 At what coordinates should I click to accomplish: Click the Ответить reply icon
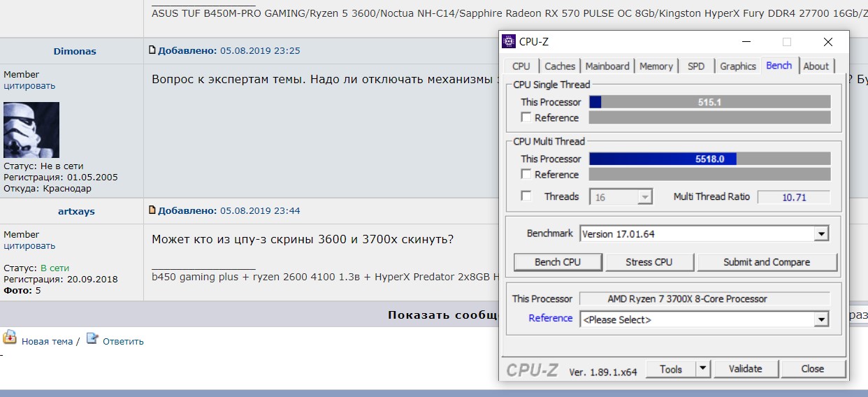[92, 338]
